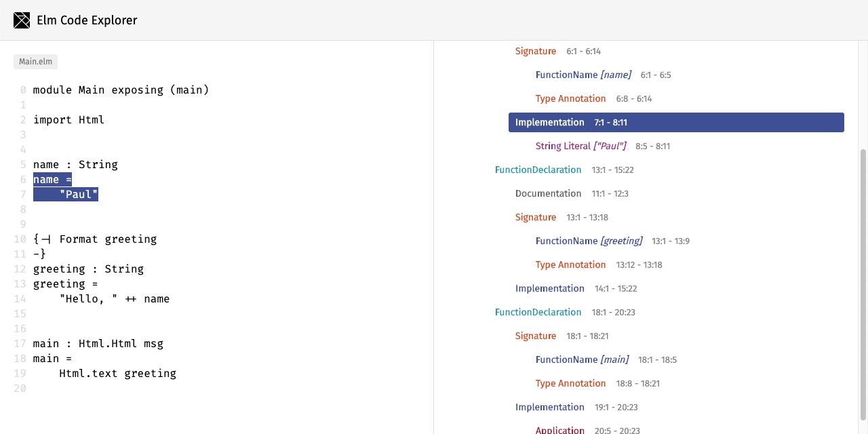The height and width of the screenshot is (434, 868).
Task: Click code line 'main ='
Action: pos(52,358)
